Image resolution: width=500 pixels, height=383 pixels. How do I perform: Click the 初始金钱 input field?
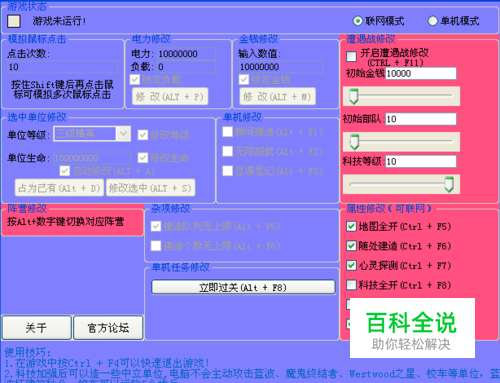click(421, 73)
